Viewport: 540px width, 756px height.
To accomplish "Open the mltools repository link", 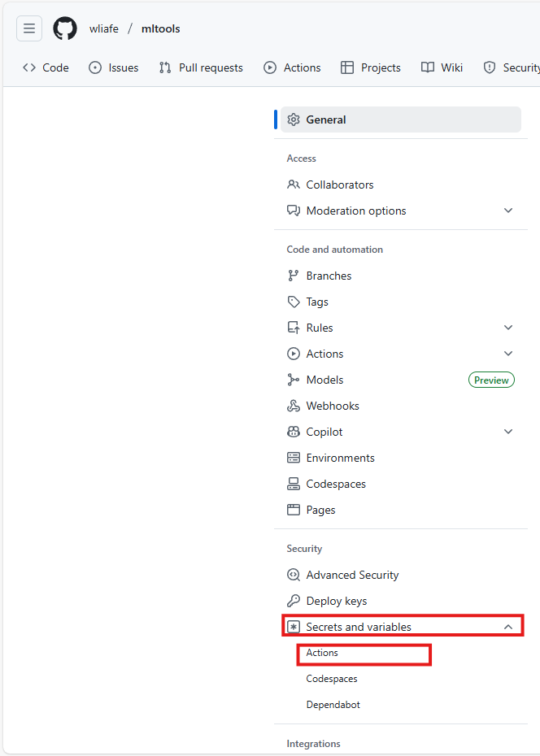I will point(161,28).
